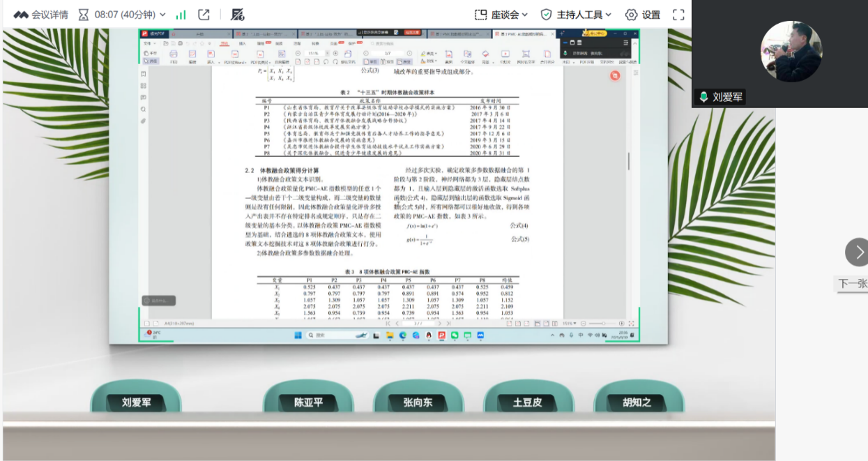868x461 pixels.
Task: Open 设置 settings
Action: tap(643, 15)
